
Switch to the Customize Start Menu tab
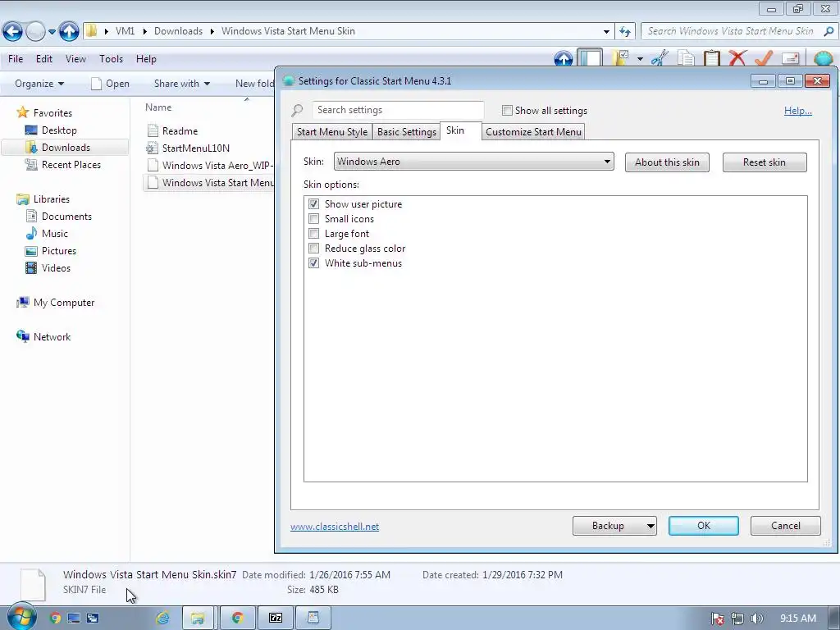coord(533,132)
